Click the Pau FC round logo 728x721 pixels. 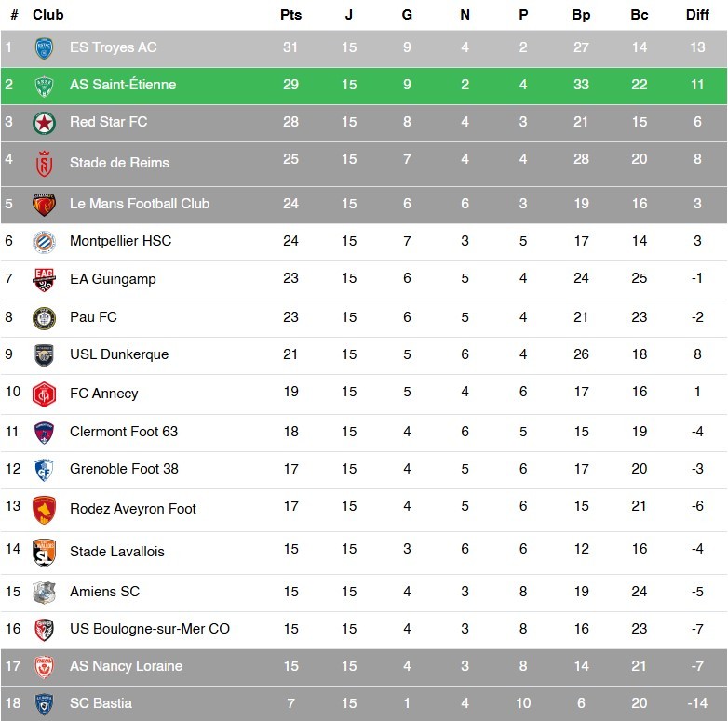tap(43, 317)
